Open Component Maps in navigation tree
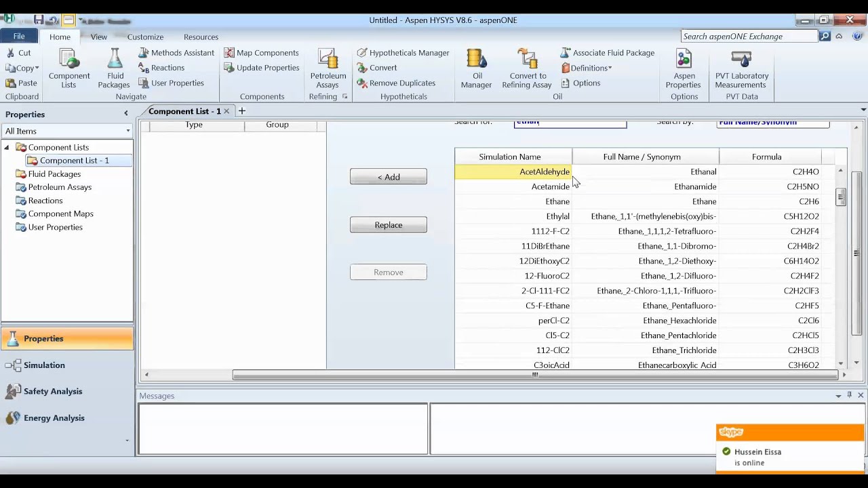The image size is (868, 488). [x=60, y=213]
